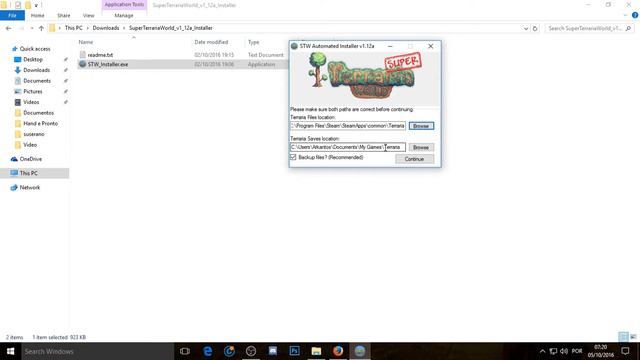640x360 pixels.
Task: Open Documents in the navigation pane
Action: tap(37, 81)
